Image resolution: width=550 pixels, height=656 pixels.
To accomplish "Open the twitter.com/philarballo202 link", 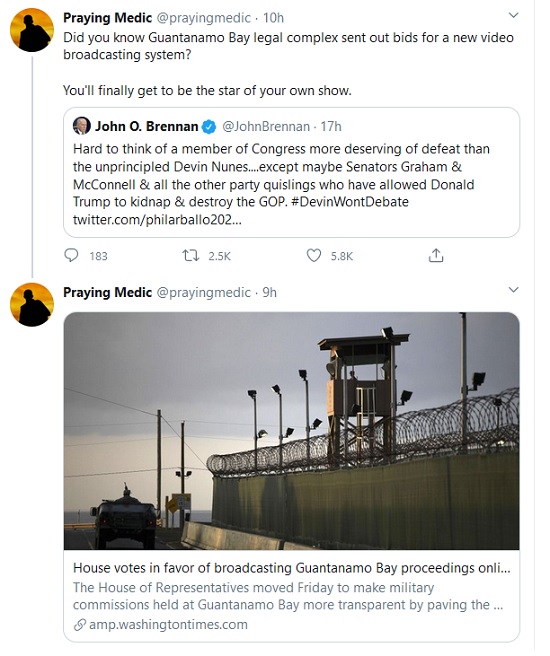I will [157, 220].
